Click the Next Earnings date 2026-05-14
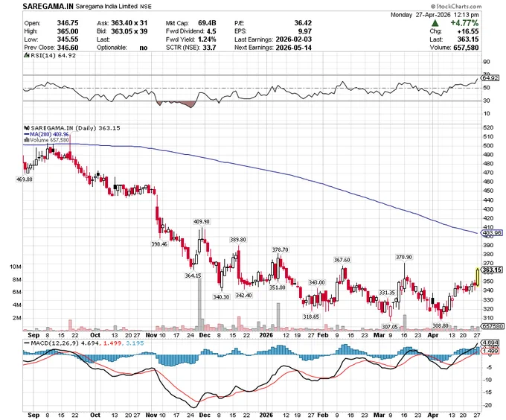This screenshot has height=420, width=506. (294, 48)
